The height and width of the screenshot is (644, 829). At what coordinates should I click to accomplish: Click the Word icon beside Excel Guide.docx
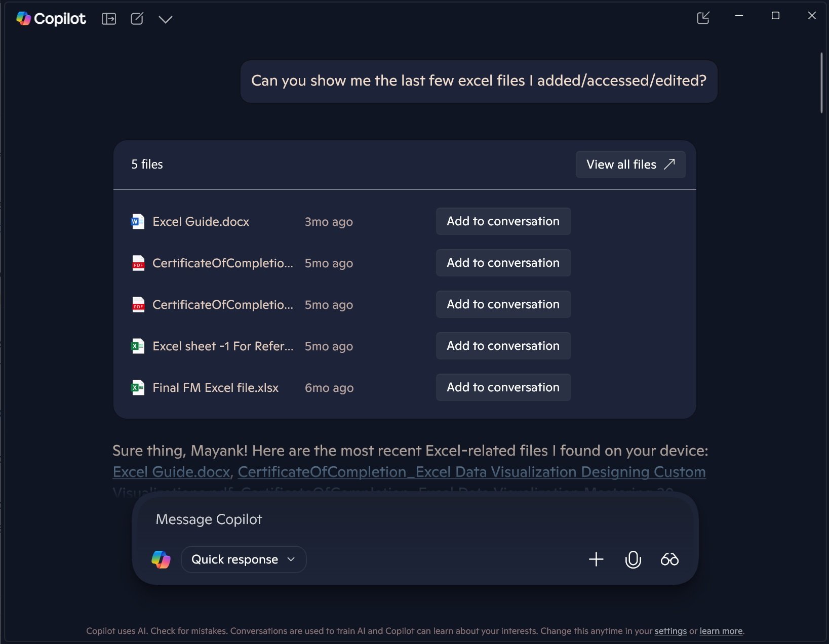click(x=137, y=221)
